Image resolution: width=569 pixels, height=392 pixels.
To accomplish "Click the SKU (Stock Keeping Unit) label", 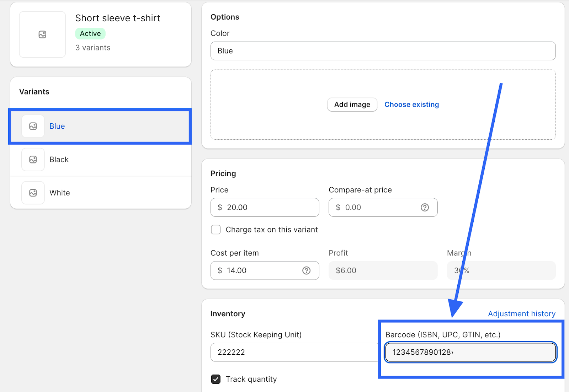I will [x=256, y=335].
